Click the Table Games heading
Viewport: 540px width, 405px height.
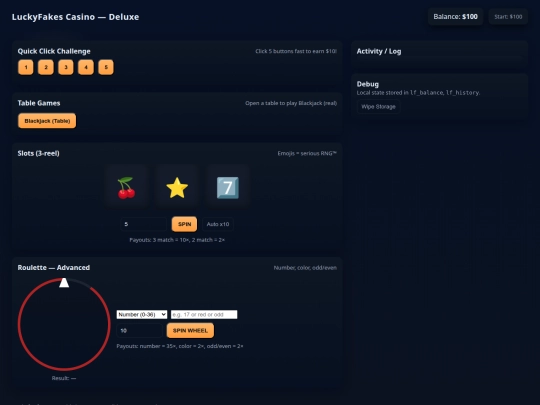(39, 103)
